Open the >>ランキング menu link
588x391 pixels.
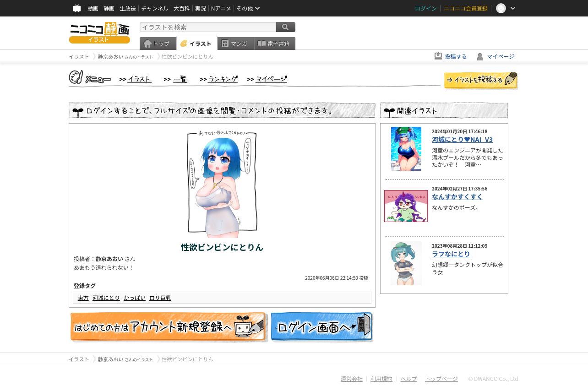219,79
